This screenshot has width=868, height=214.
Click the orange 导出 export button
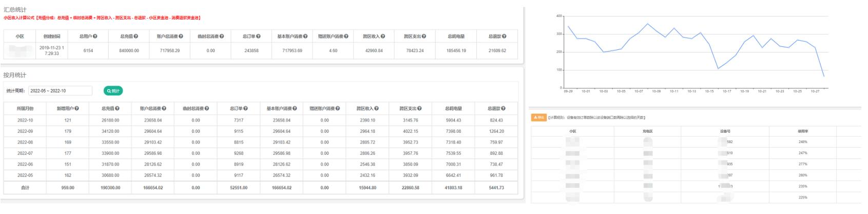[538, 118]
